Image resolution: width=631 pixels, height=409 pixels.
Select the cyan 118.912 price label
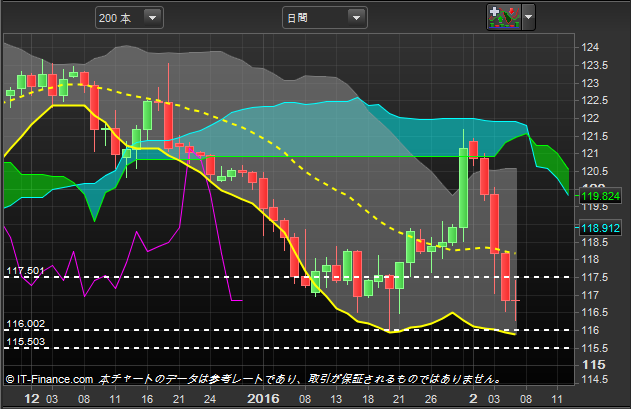pyautogui.click(x=600, y=228)
